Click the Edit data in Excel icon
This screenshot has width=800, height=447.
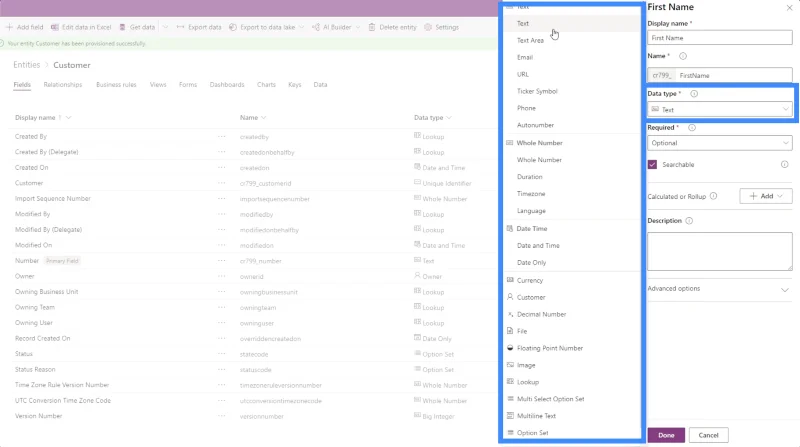coord(55,27)
